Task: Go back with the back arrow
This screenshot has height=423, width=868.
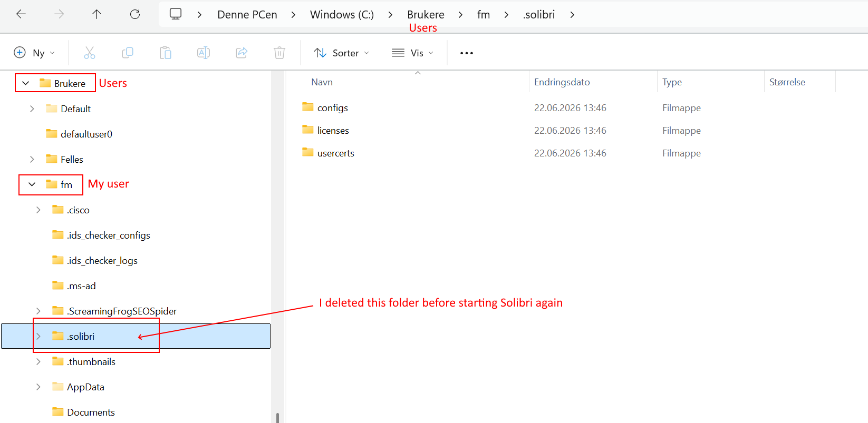Action: coord(21,14)
